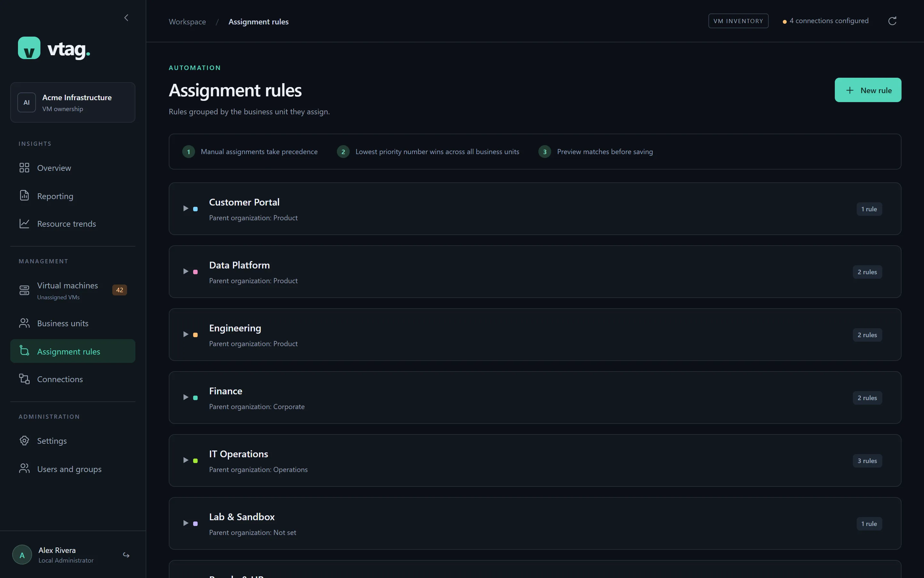Collapse the sidebar with the chevron arrow

[126, 18]
